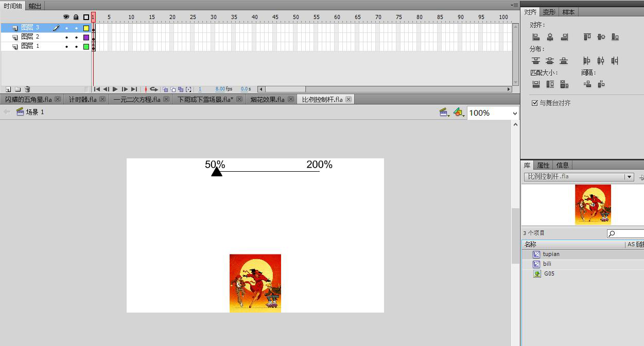Open the 计时器.fla document tab

click(x=87, y=99)
